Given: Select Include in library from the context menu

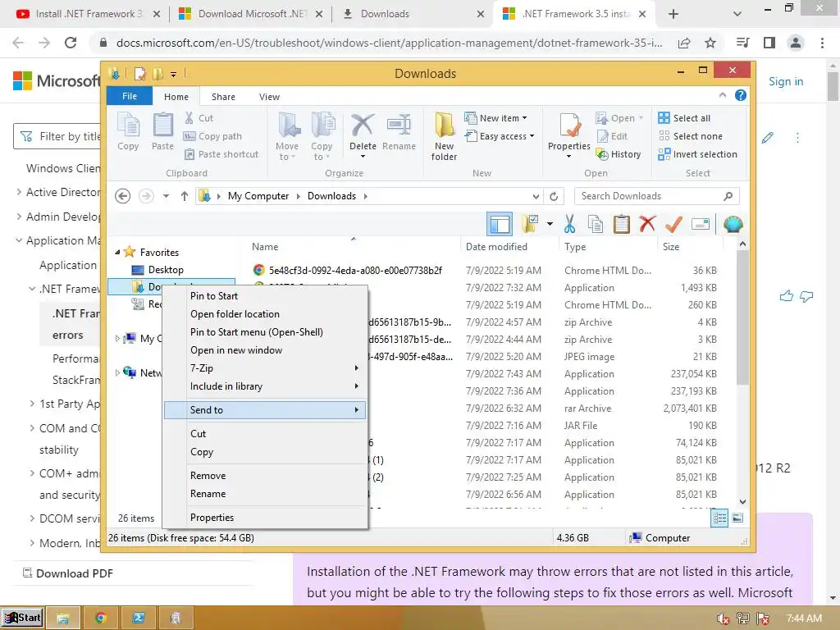Looking at the screenshot, I should pos(266,386).
